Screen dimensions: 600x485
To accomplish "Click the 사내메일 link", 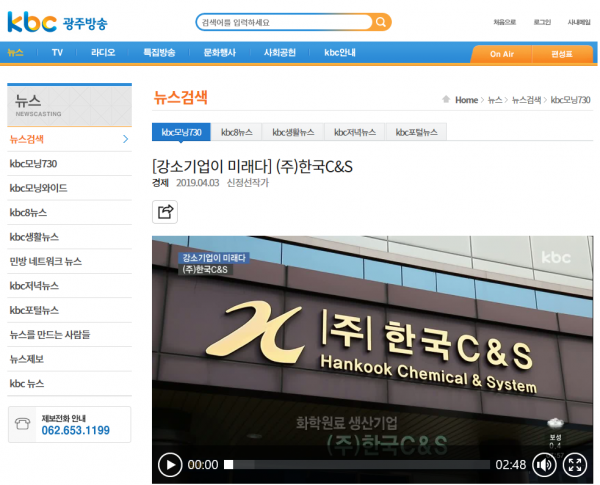I will click(x=579, y=22).
